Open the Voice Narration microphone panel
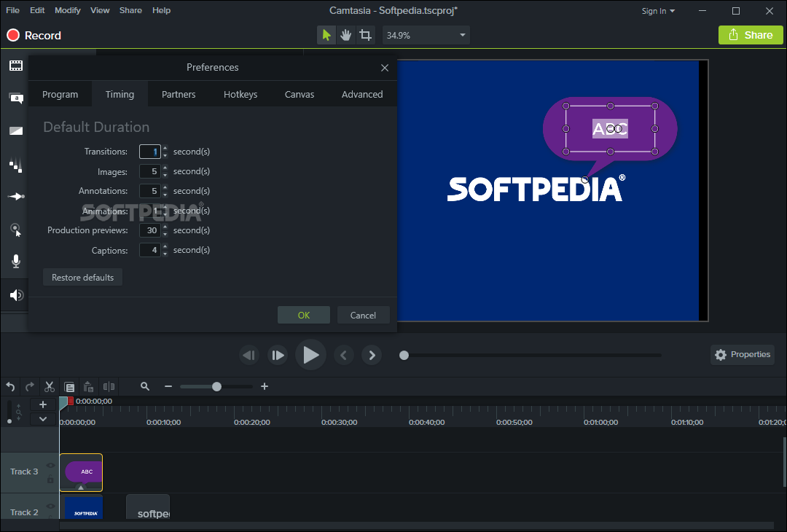 16,262
